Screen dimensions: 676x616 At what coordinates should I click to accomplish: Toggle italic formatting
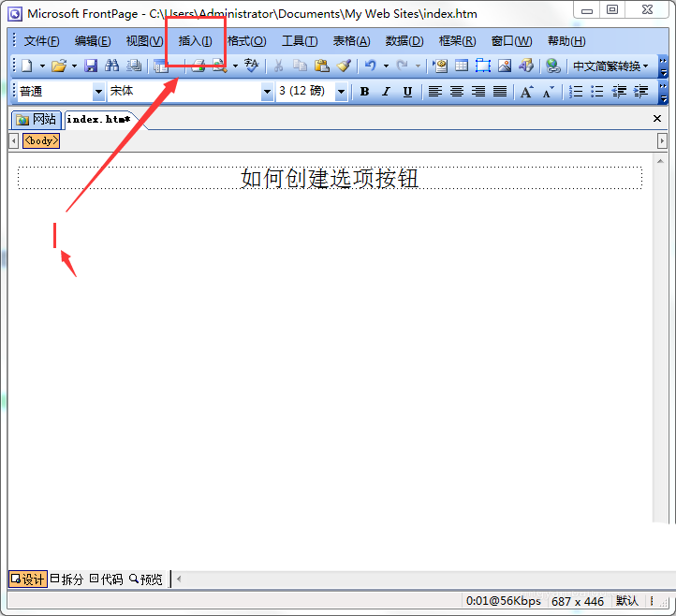(x=387, y=92)
